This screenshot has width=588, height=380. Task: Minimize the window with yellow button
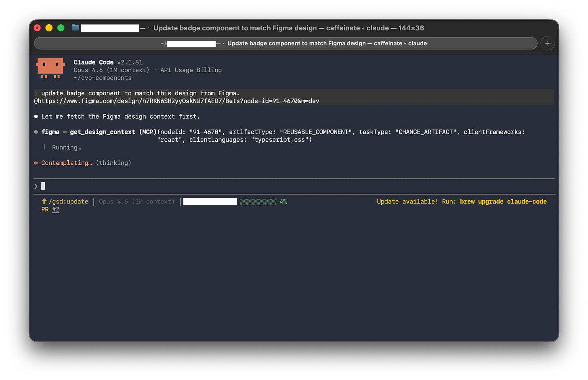pos(49,28)
